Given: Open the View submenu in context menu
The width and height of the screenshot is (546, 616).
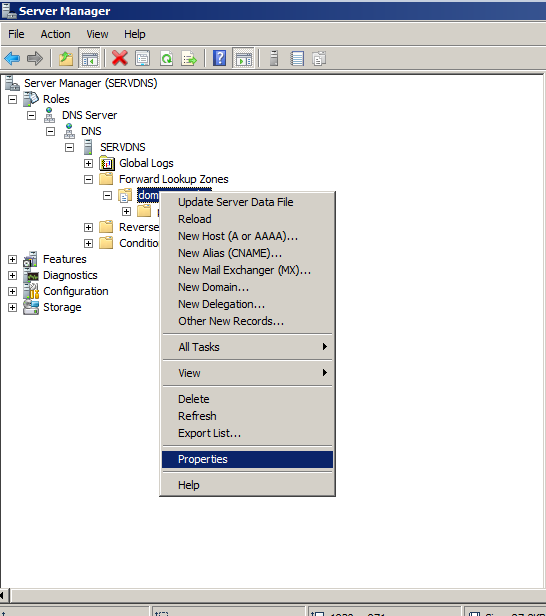Looking at the screenshot, I should (x=247, y=373).
